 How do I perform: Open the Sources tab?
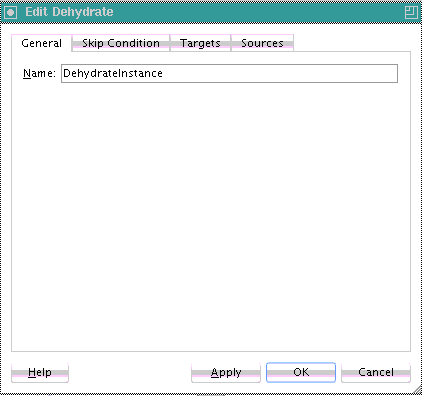click(x=262, y=43)
